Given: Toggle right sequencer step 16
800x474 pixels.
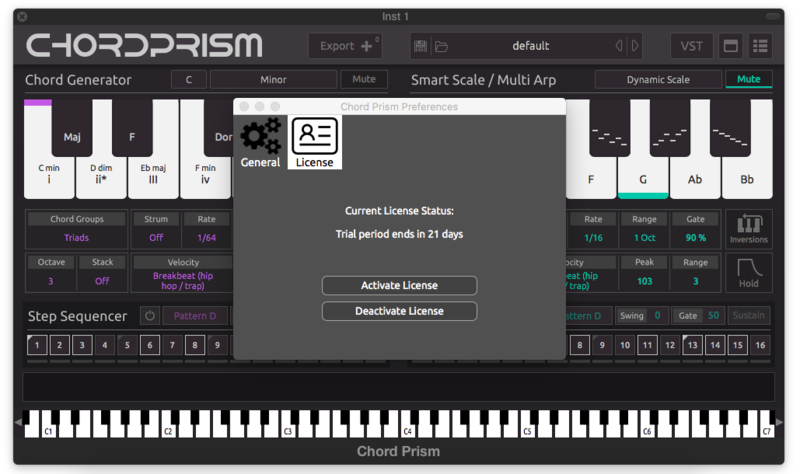Looking at the screenshot, I should click(x=760, y=345).
